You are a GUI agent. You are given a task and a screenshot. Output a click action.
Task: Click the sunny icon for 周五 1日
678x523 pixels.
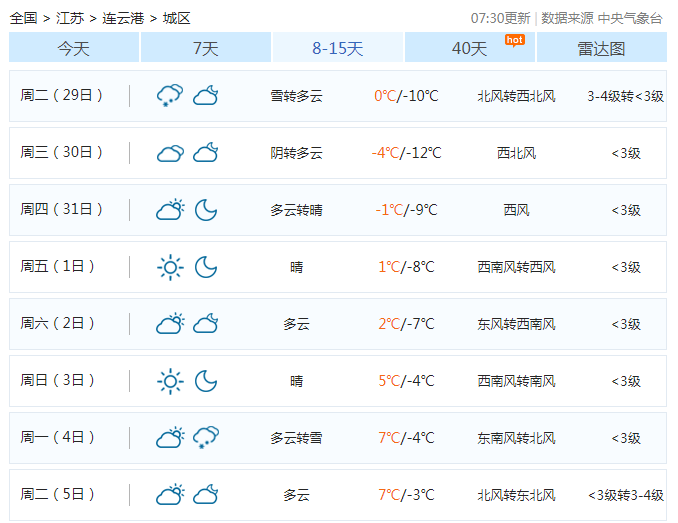click(170, 267)
